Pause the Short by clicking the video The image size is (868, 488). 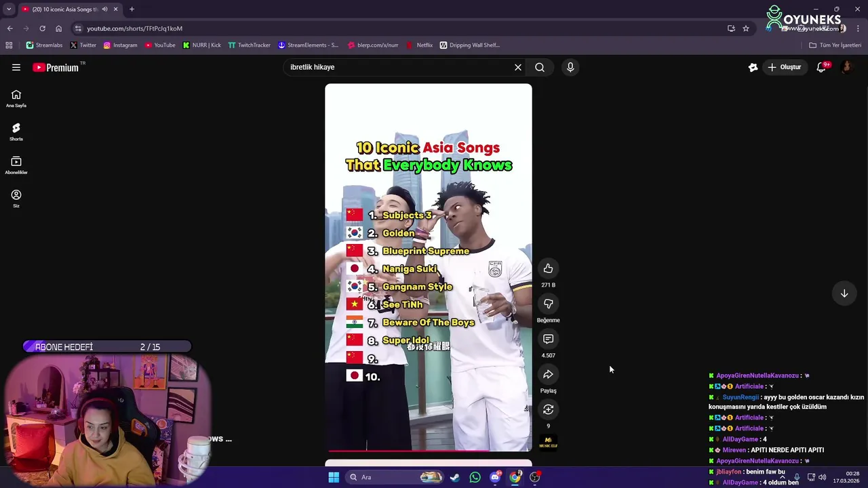click(x=429, y=267)
